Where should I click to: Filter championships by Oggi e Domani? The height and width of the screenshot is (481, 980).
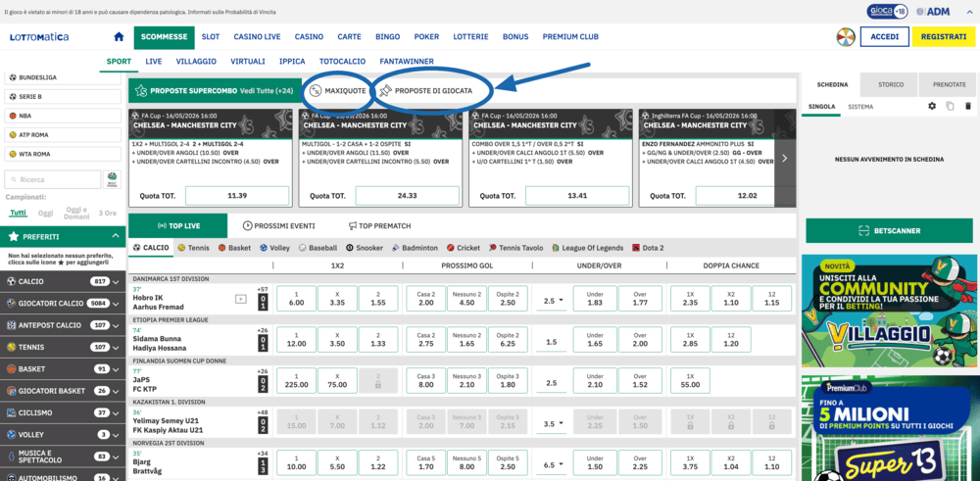(x=76, y=213)
